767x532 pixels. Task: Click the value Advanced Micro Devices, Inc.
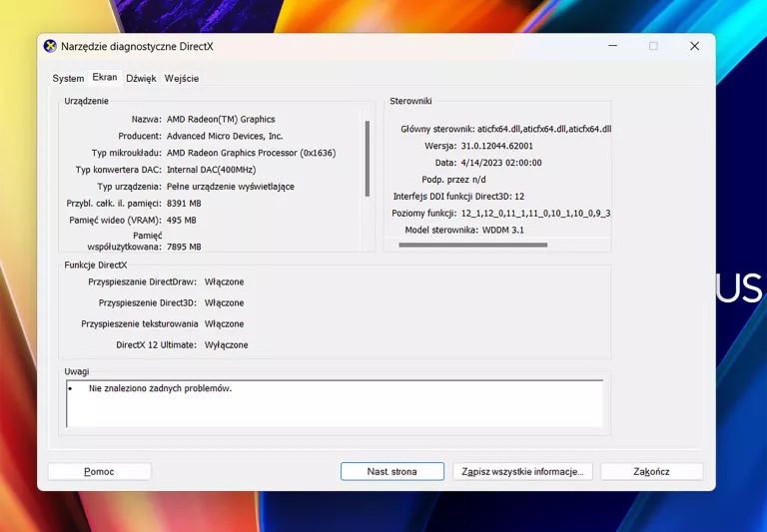click(225, 136)
